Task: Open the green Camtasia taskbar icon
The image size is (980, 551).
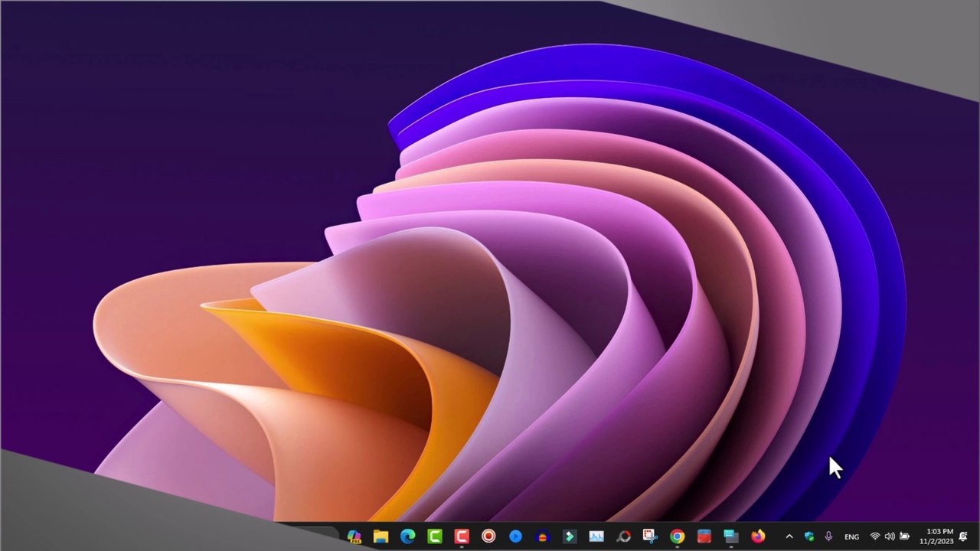Action: coord(434,536)
